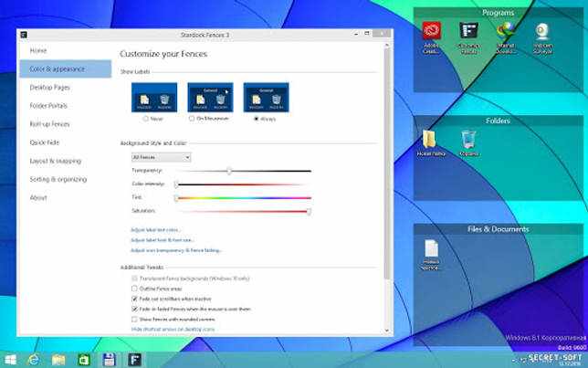Click the Always labels preview thumbnail

[267, 97]
